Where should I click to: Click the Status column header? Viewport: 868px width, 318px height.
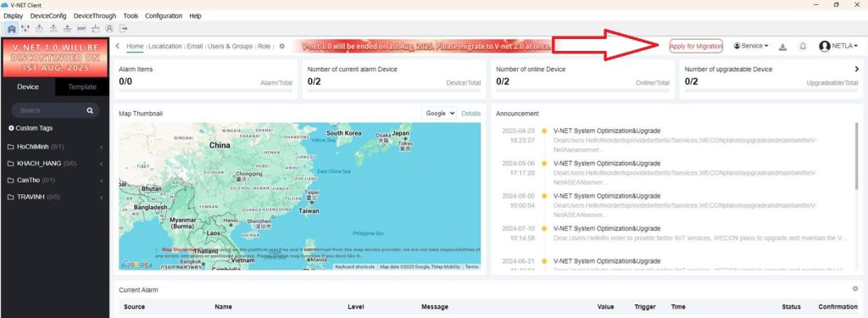tap(791, 307)
